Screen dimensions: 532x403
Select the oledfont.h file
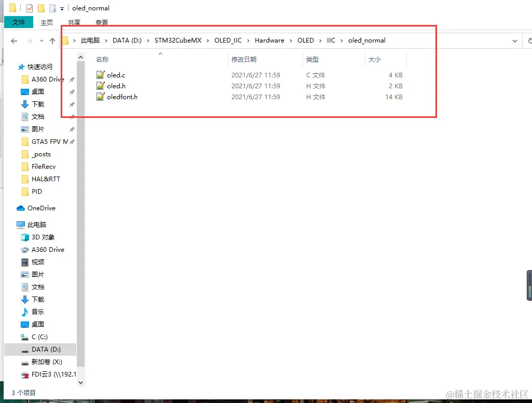122,97
